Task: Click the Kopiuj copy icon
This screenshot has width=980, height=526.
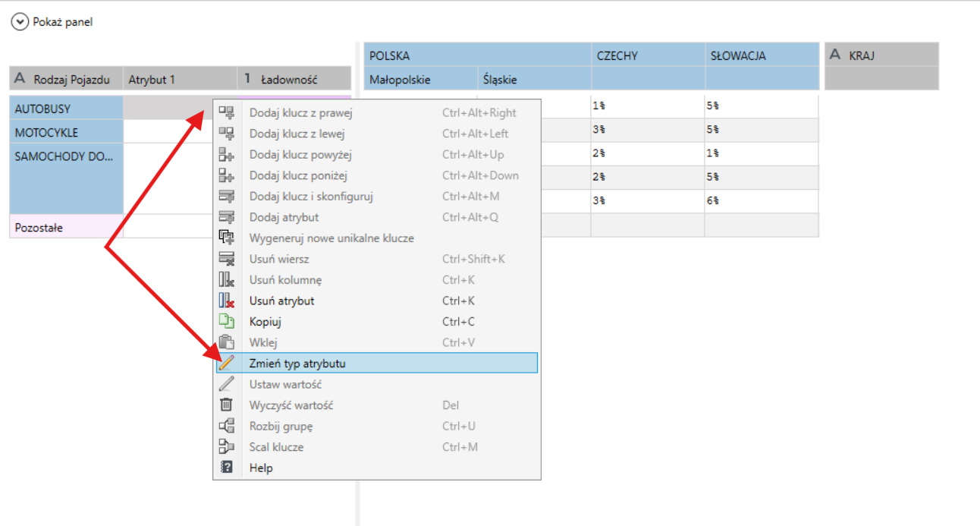Action: 226,322
